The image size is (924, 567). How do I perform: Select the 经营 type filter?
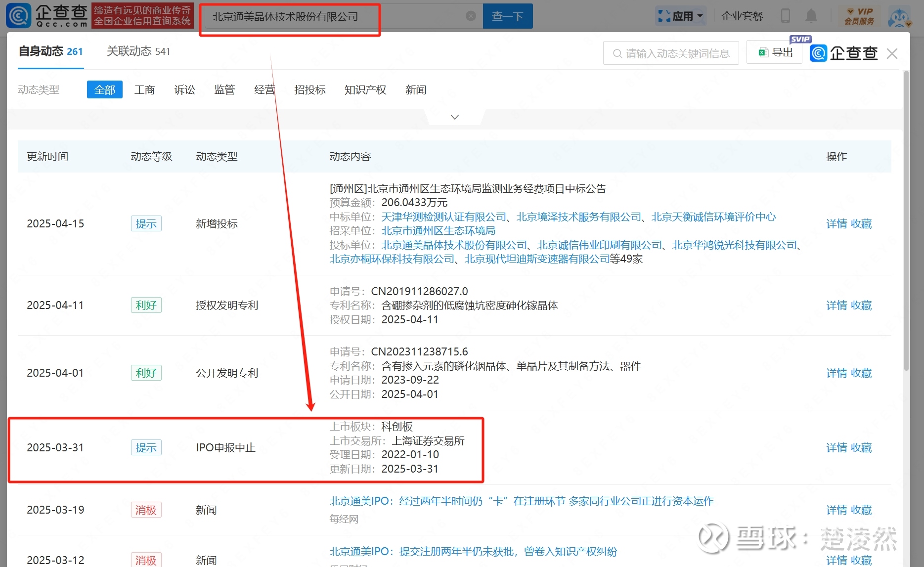[264, 90]
